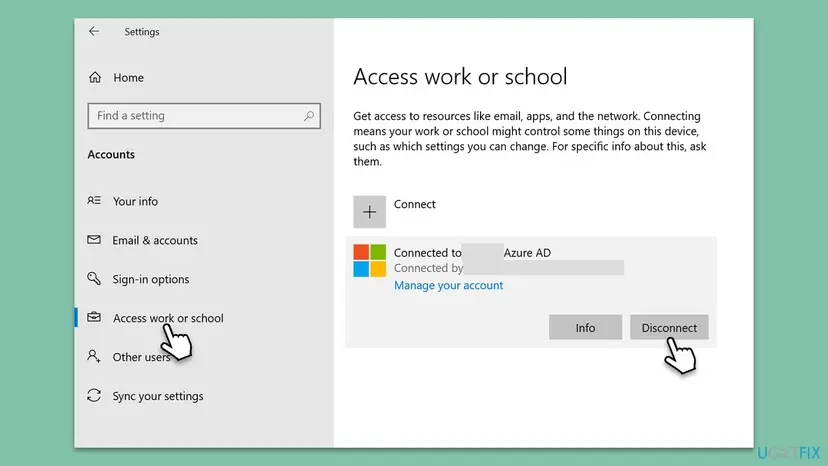The height and width of the screenshot is (466, 828).
Task: Open Email & accounts section
Action: [155, 240]
